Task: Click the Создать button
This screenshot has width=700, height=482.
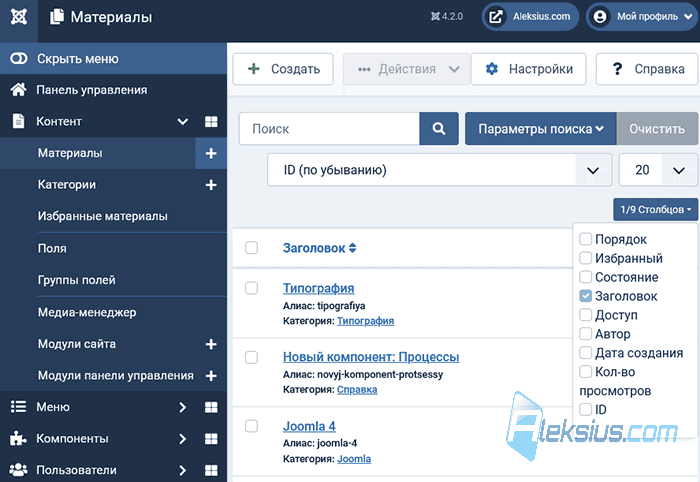Action: click(283, 69)
